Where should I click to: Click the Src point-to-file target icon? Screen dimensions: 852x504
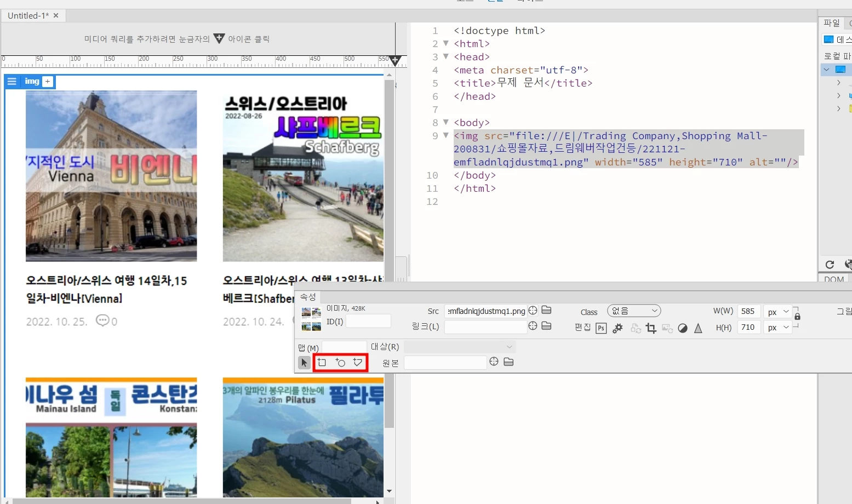pos(533,310)
